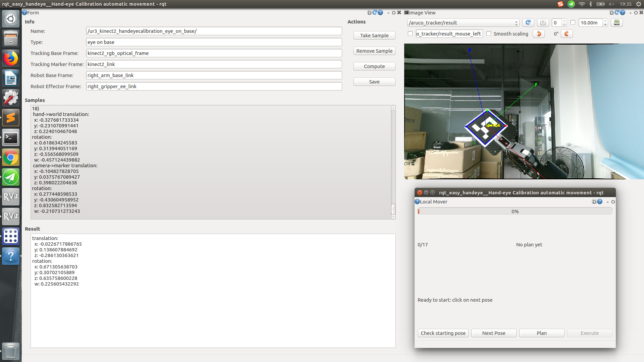Launch RViz from the dock
This screenshot has height=362, width=644.
point(11,197)
